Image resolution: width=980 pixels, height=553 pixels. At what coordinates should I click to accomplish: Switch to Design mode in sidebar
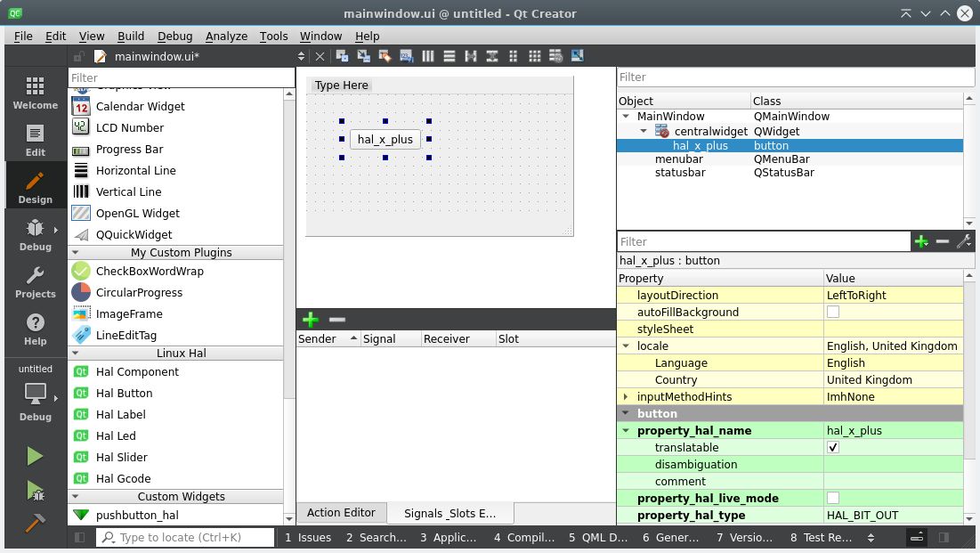click(35, 185)
